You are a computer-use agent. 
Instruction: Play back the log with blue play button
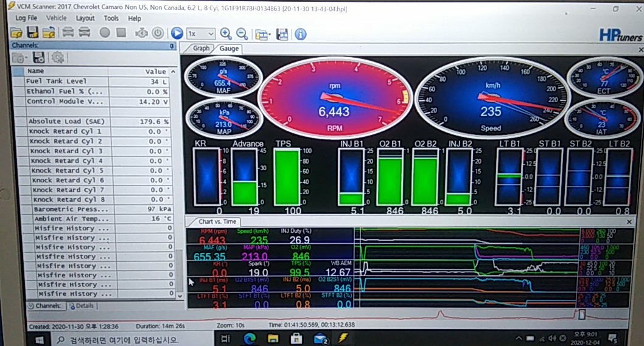click(x=177, y=33)
